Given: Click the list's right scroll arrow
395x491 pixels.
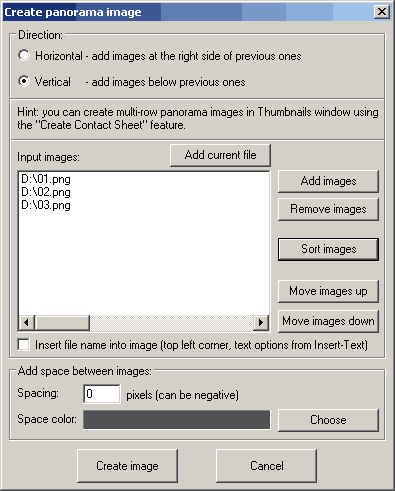Looking at the screenshot, I should pos(261,323).
